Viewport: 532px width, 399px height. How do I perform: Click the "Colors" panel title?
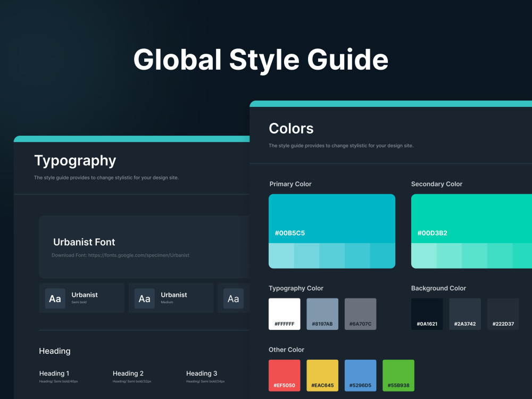pos(291,129)
